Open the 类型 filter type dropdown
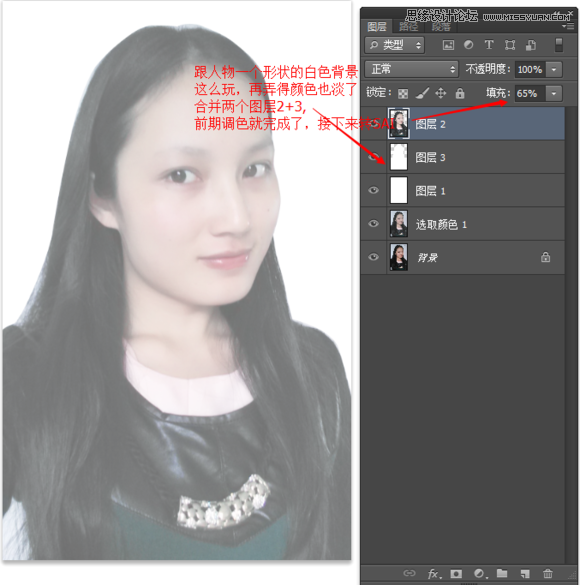The image size is (580, 585). pyautogui.click(x=395, y=45)
